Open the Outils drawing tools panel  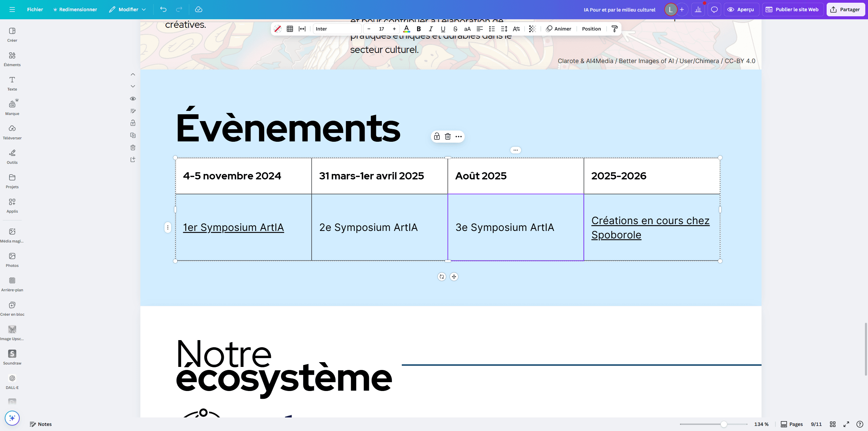12,157
